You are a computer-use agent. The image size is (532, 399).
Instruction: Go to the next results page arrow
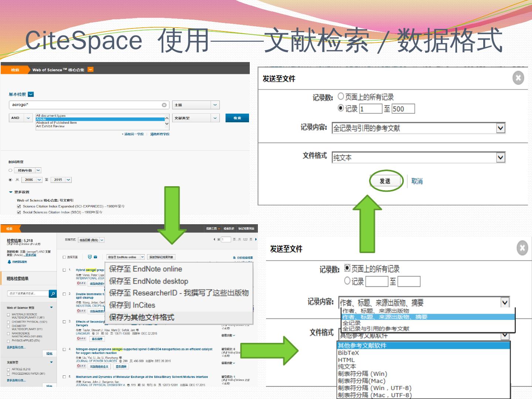click(256, 239)
